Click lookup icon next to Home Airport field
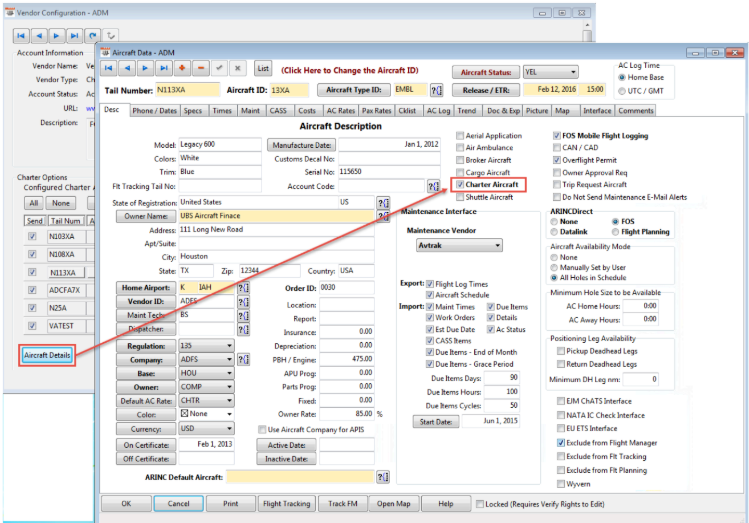Screen dimensions: 749x523 pyautogui.click(x=245, y=286)
